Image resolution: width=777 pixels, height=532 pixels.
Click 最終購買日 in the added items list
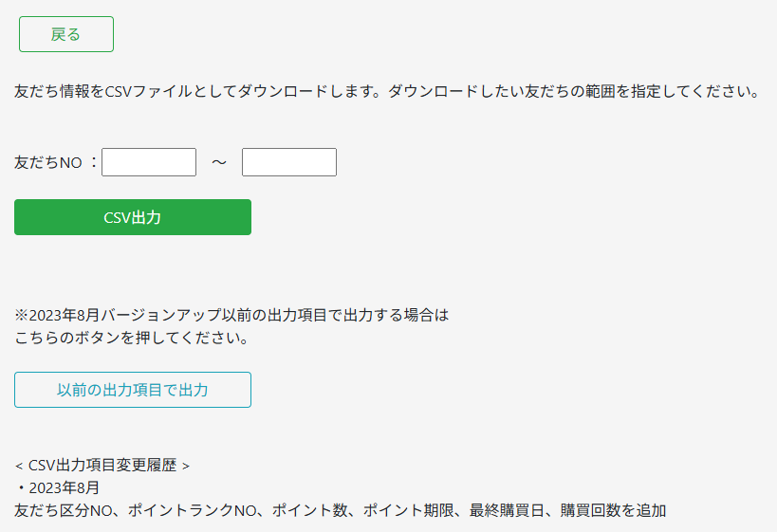(507, 510)
